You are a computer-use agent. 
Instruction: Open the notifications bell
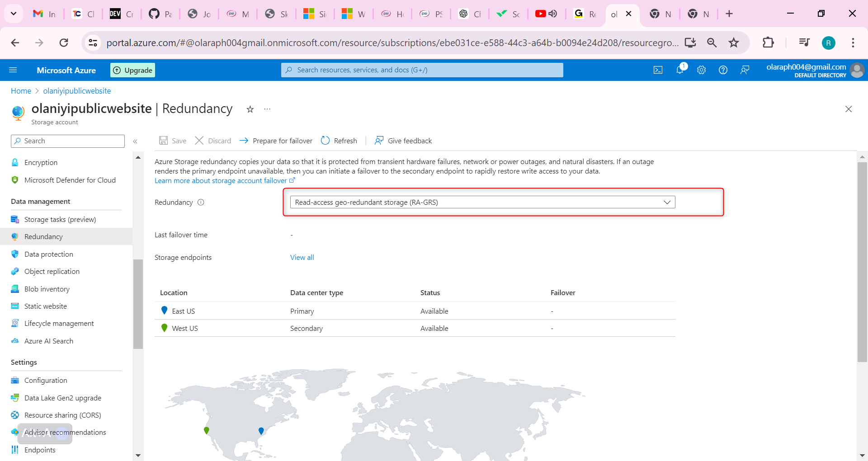[x=680, y=70]
